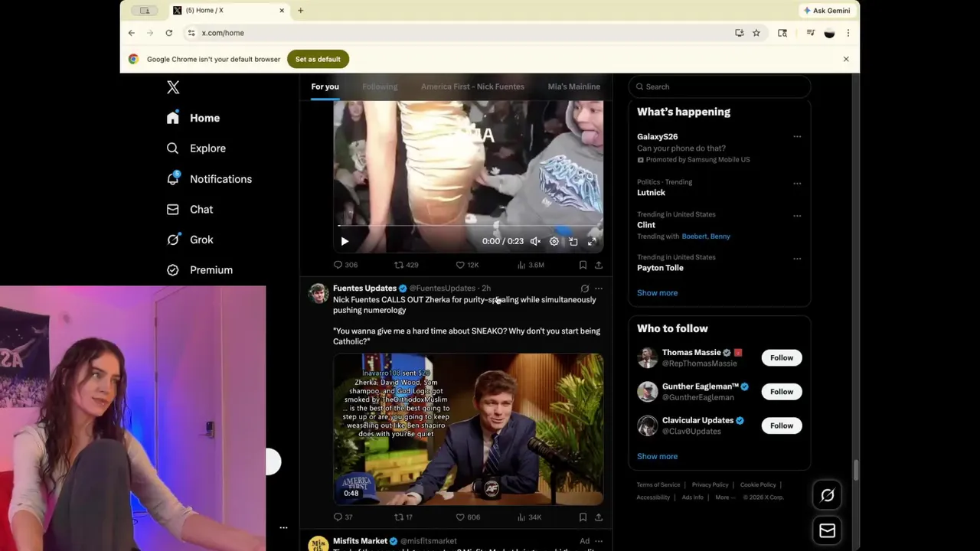
Task: Open more options for GalaxyS26 promoted trend
Action: point(797,137)
